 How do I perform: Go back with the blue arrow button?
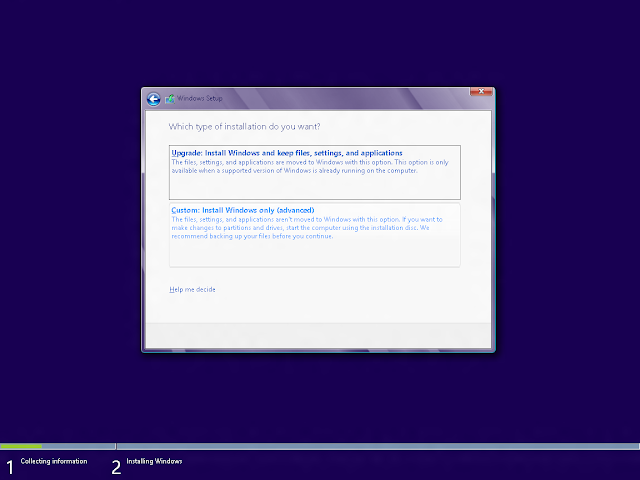tap(153, 99)
